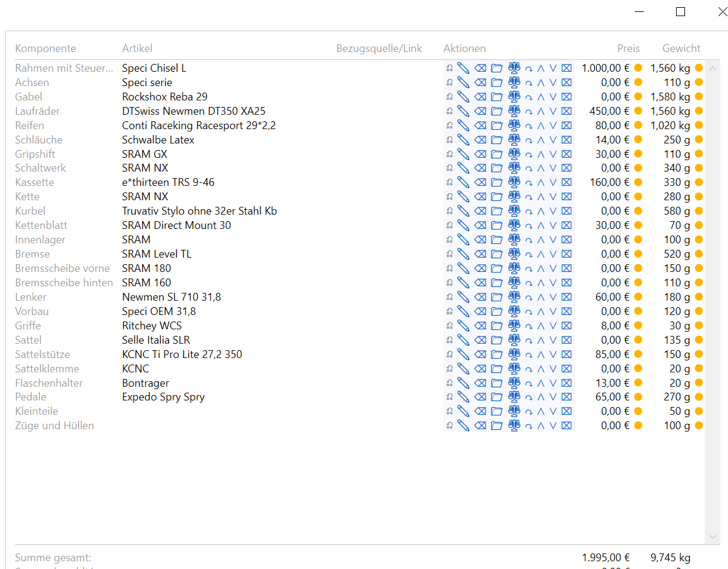Viewport: 728px width, 569px height.
Task: Move the Schaltwerk row down
Action: [x=553, y=169]
